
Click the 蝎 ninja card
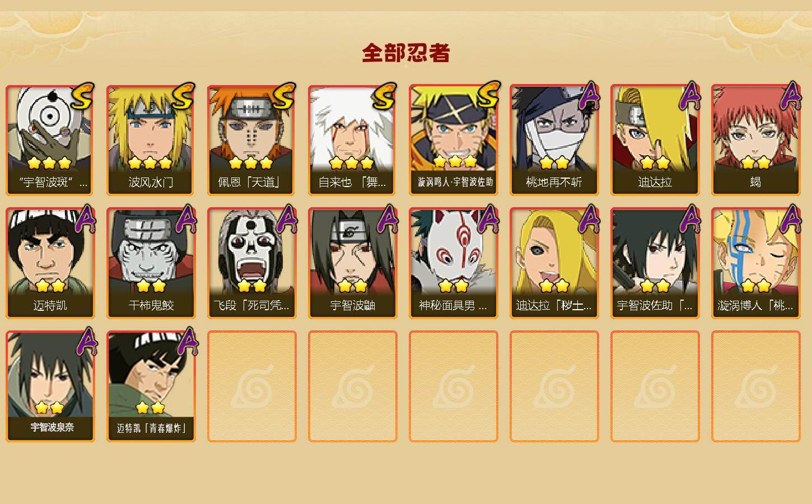[755, 140]
